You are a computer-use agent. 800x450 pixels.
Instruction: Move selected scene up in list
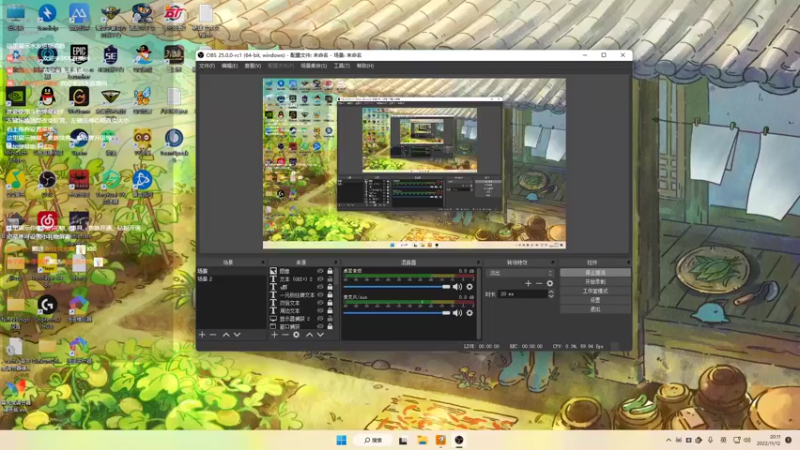[226, 335]
